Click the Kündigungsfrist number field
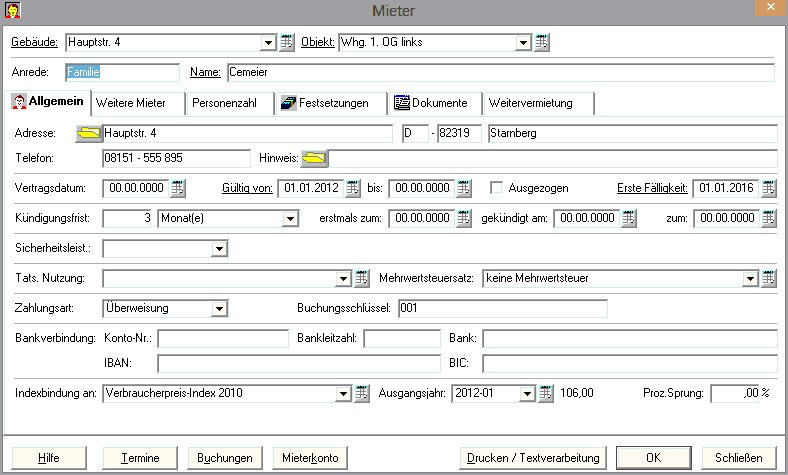 click(127, 219)
